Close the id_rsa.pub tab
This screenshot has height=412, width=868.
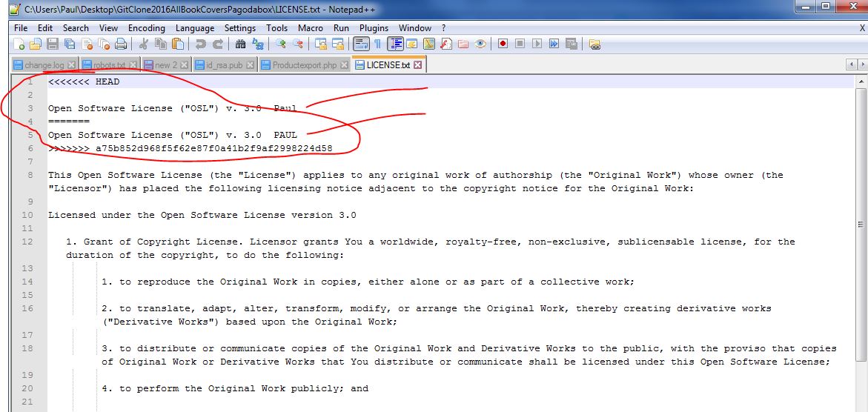[x=251, y=65]
